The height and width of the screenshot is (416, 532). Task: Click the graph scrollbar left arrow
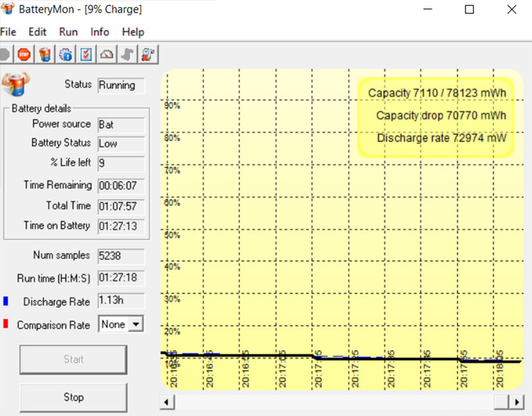point(167,402)
